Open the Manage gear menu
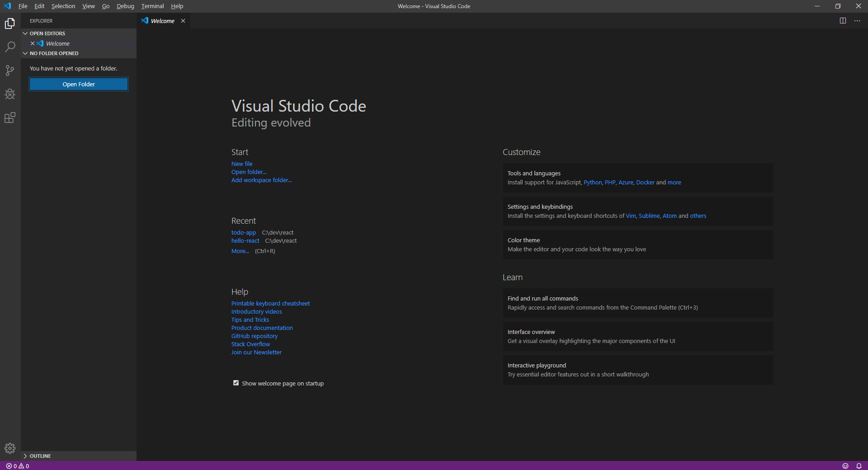The image size is (868, 470). (10, 448)
